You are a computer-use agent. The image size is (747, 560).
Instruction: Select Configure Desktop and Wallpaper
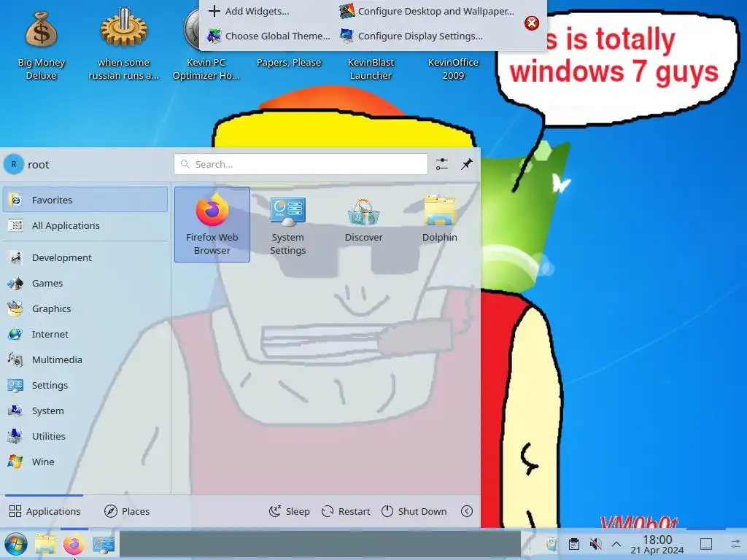427,11
